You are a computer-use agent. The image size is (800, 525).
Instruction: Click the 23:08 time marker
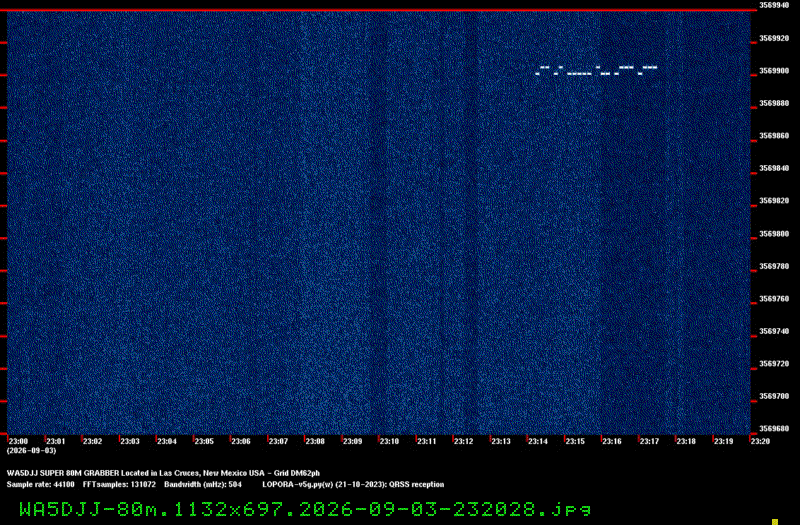(315, 441)
